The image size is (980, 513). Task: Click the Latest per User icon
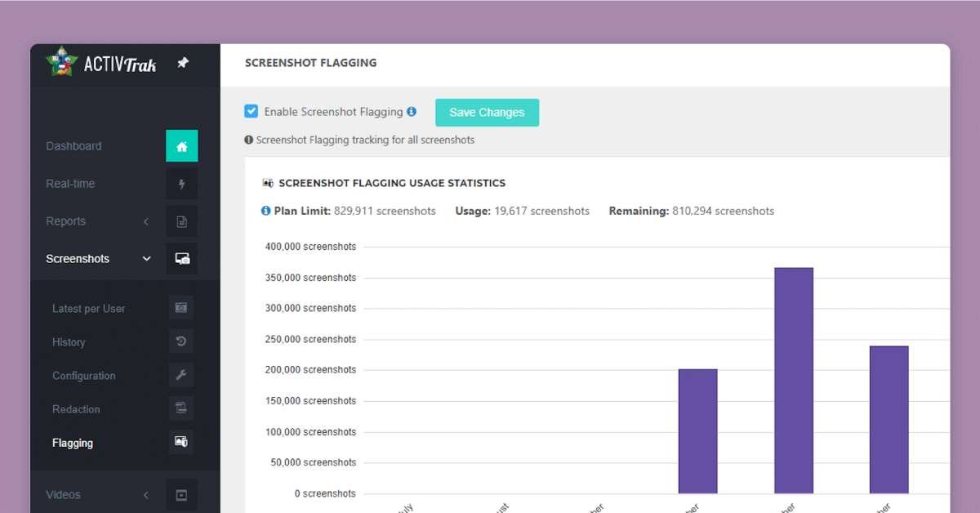181,308
